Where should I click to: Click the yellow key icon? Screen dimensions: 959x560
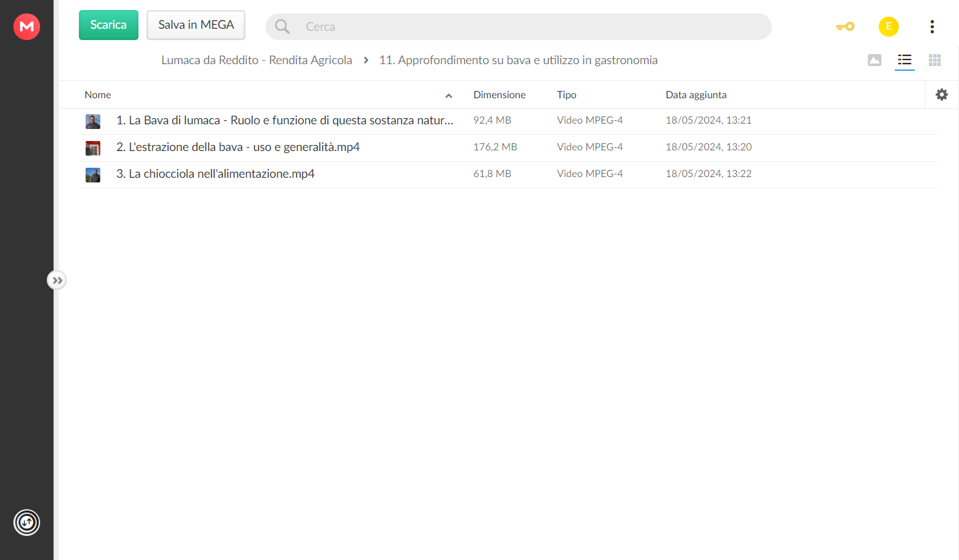point(845,27)
